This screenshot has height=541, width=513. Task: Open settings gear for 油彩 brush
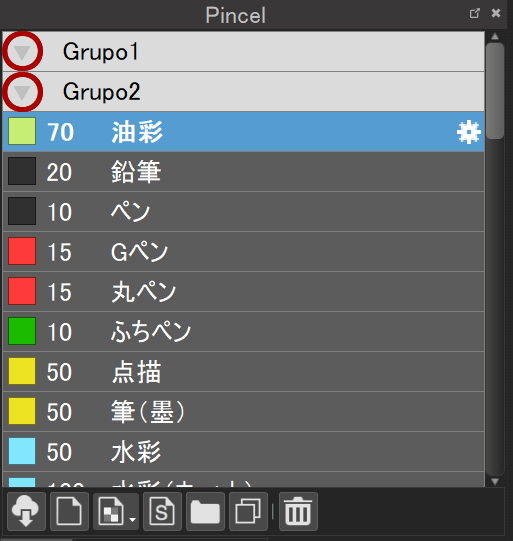point(468,132)
